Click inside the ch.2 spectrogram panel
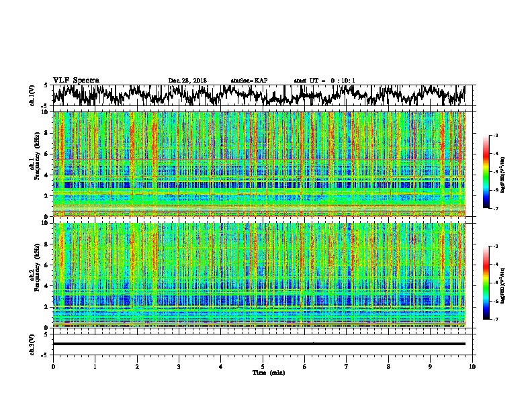The height and width of the screenshot is (411, 532). tap(259, 275)
